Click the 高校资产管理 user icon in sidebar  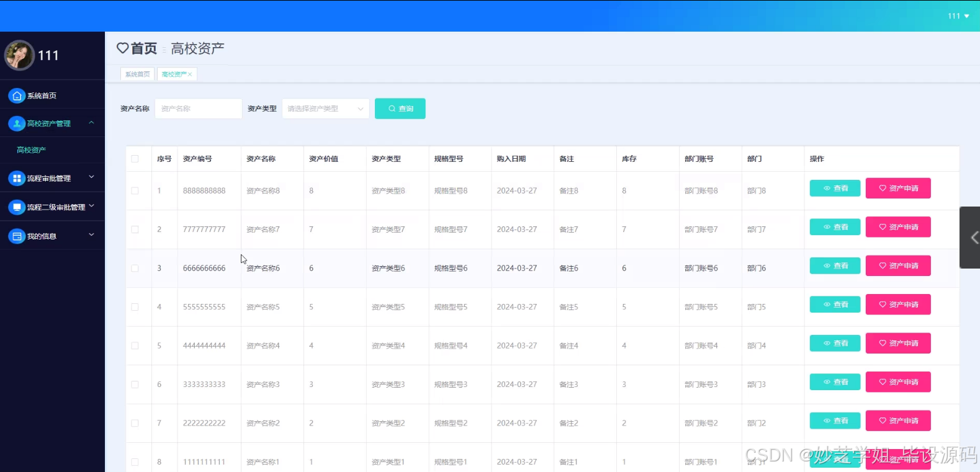(17, 123)
